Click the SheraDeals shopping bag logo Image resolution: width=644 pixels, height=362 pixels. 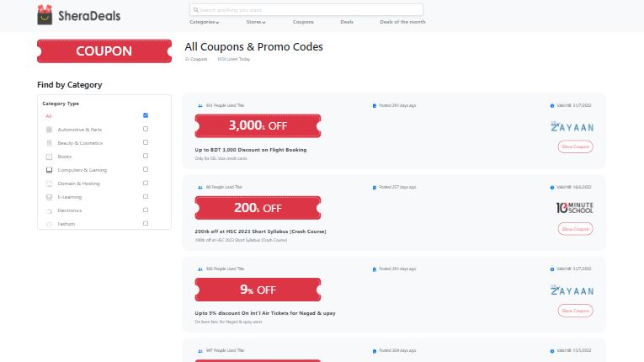(x=45, y=15)
